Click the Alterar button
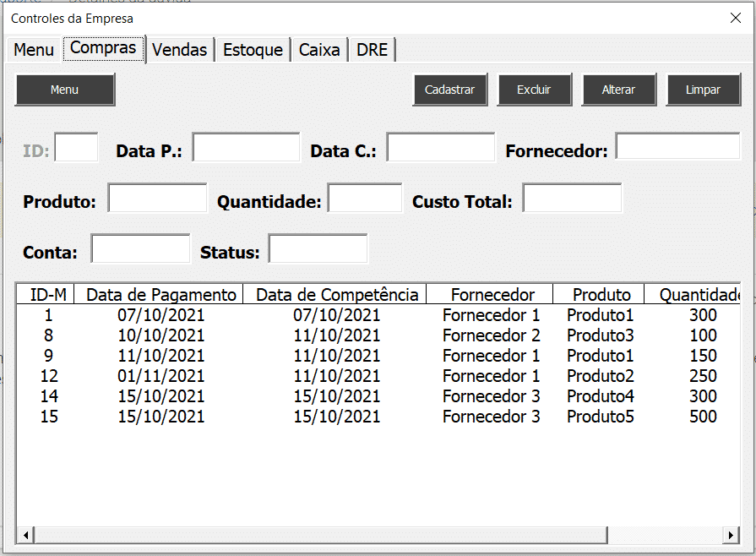The image size is (756, 556). click(x=618, y=90)
